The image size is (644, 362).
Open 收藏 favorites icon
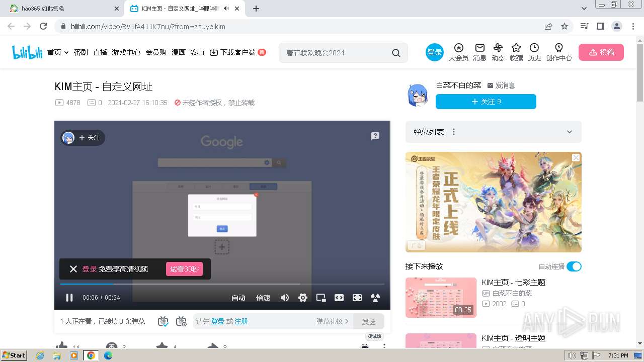coord(516,52)
